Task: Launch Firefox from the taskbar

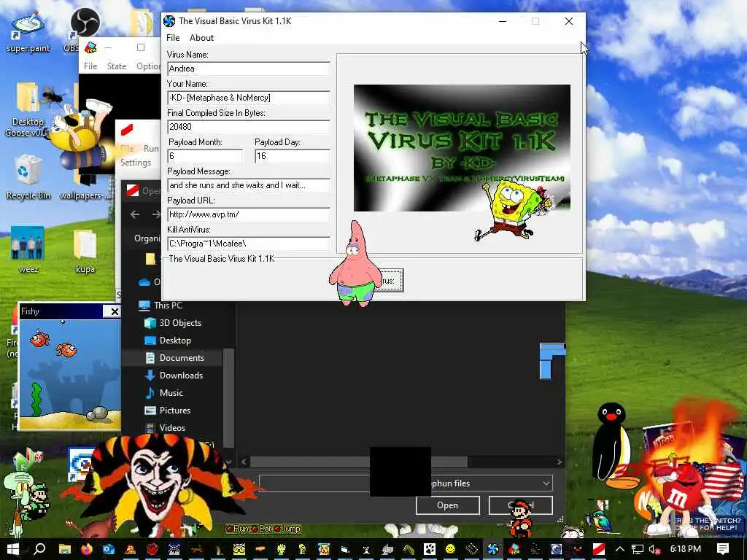Action: [87, 549]
